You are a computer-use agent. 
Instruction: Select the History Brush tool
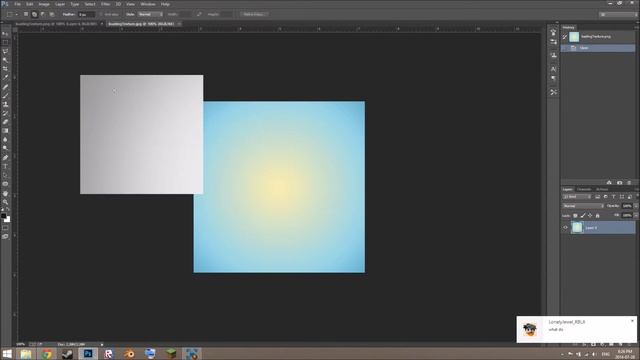point(5,113)
